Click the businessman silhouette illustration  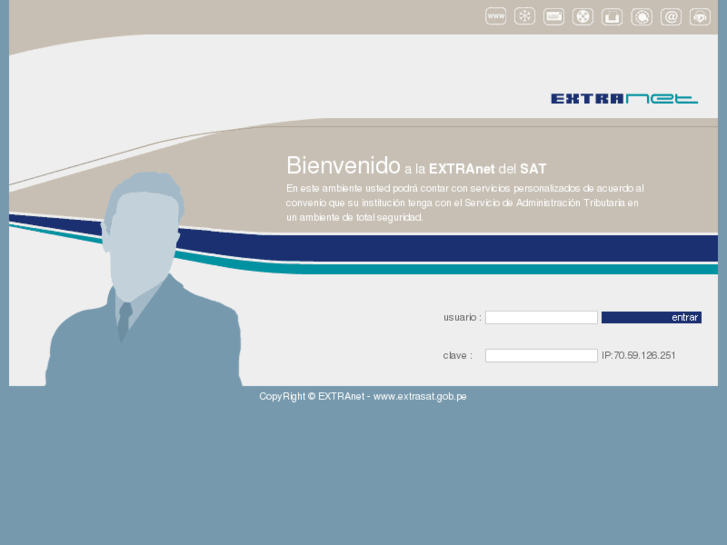click(144, 278)
